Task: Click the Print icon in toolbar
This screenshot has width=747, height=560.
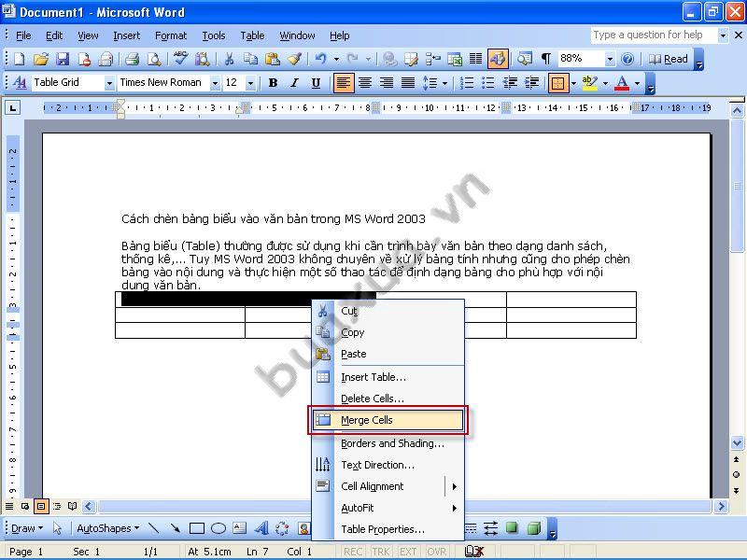Action: point(132,59)
